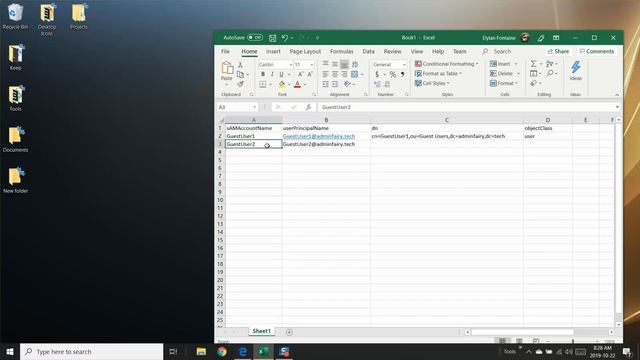Open the Ideas lightning icon
640x360 pixels.
pos(576,67)
